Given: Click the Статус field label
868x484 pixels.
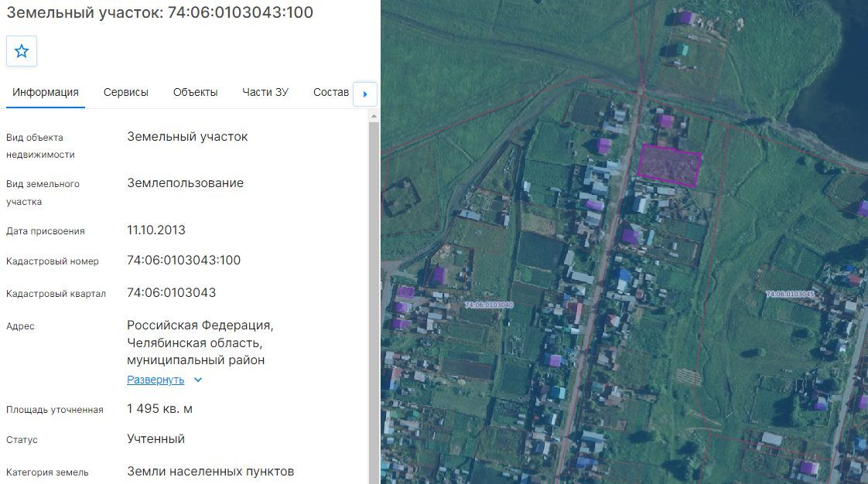Looking at the screenshot, I should point(22,440).
